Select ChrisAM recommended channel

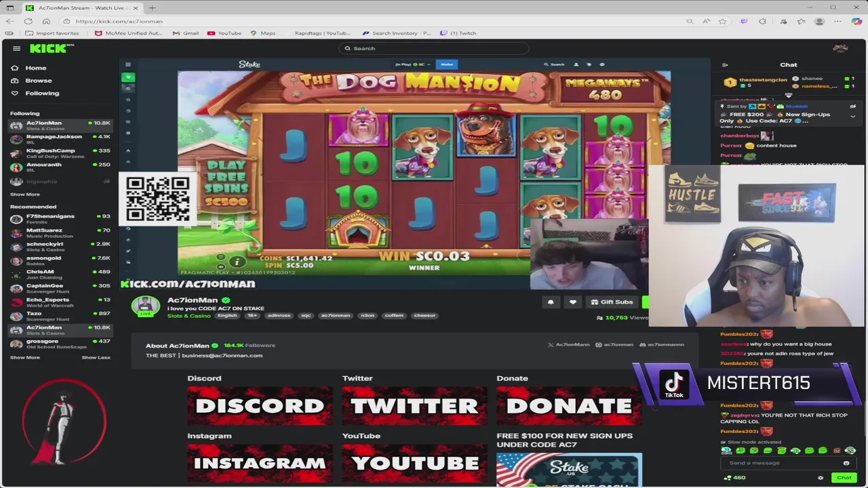pos(60,274)
